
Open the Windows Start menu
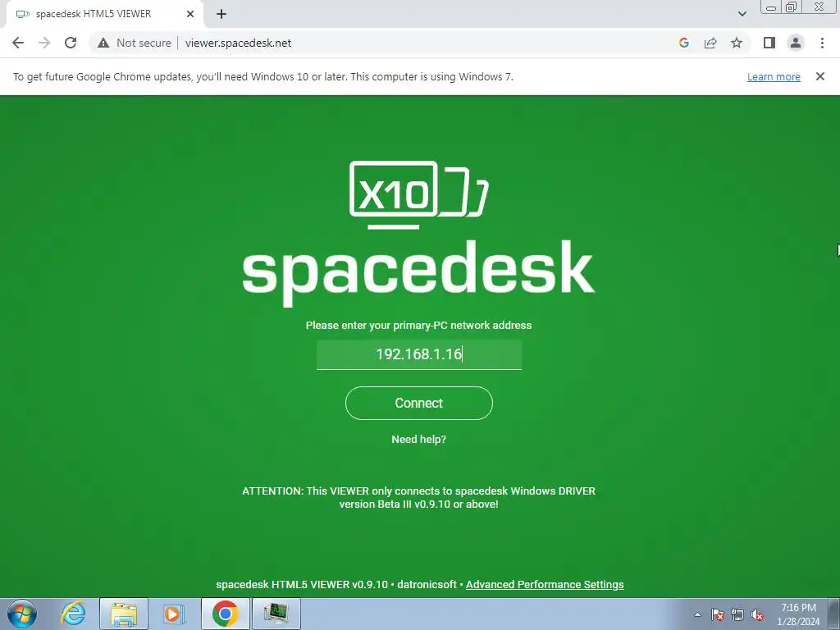[x=22, y=614]
